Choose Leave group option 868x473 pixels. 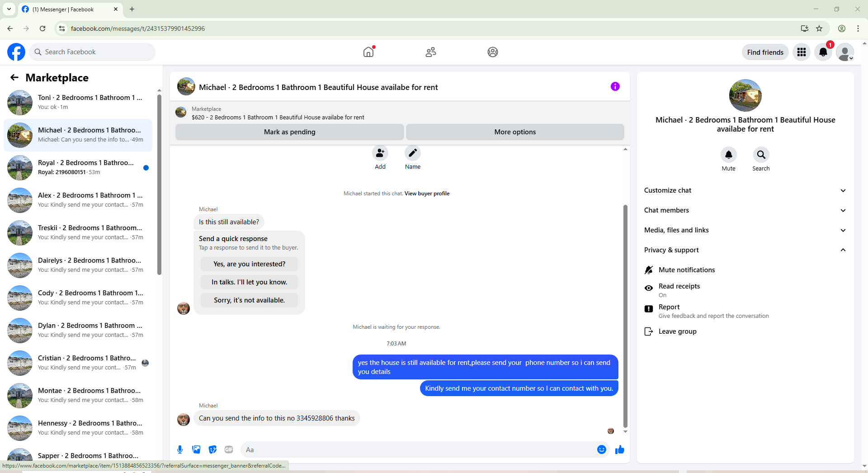(745, 331)
